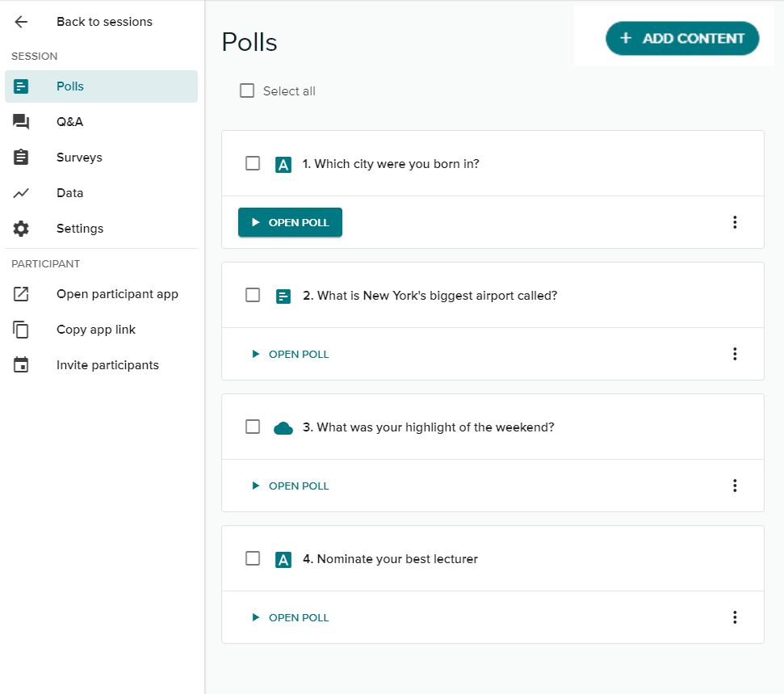This screenshot has height=694, width=784.
Task: Open poll about New York's biggest airport
Action: click(290, 354)
